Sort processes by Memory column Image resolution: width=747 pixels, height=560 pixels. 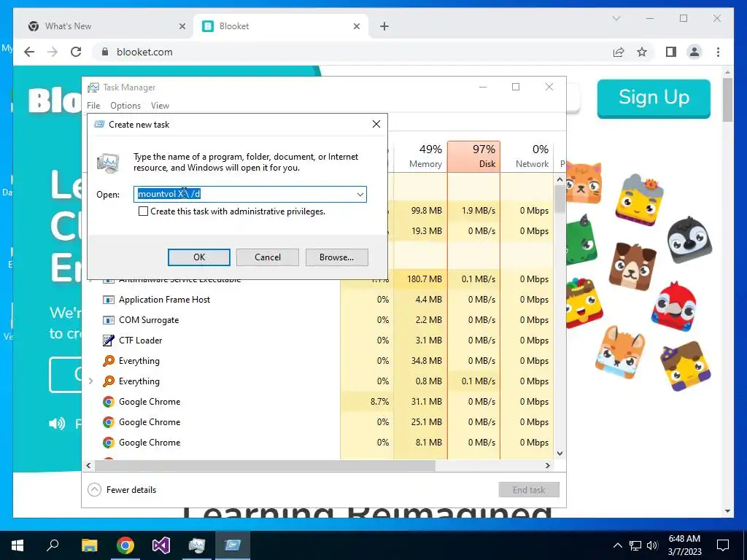421,156
